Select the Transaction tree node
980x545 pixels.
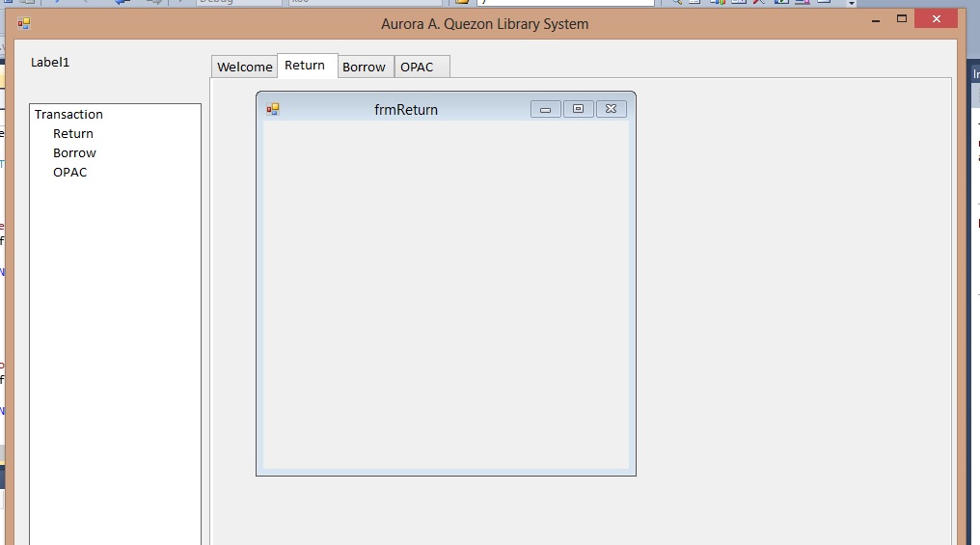[68, 115]
